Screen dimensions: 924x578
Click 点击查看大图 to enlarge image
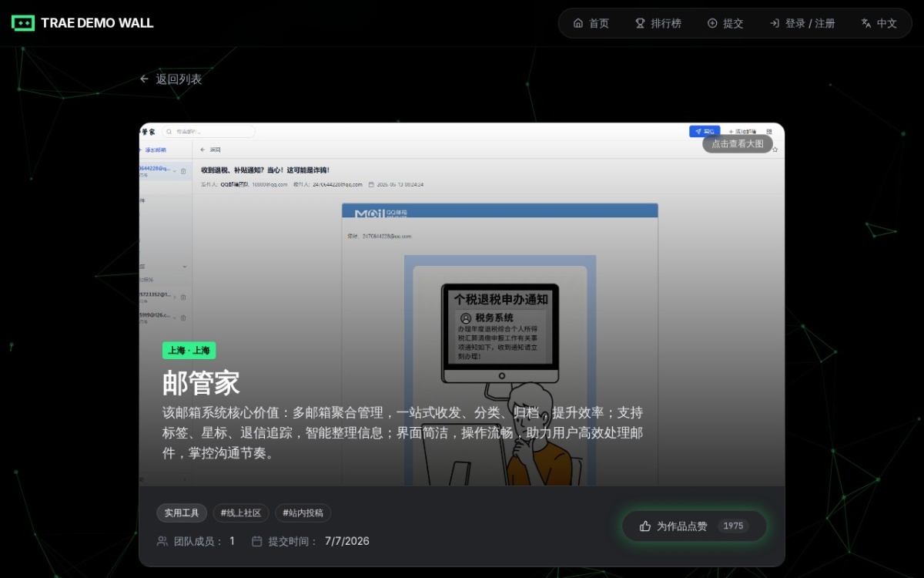(x=738, y=143)
